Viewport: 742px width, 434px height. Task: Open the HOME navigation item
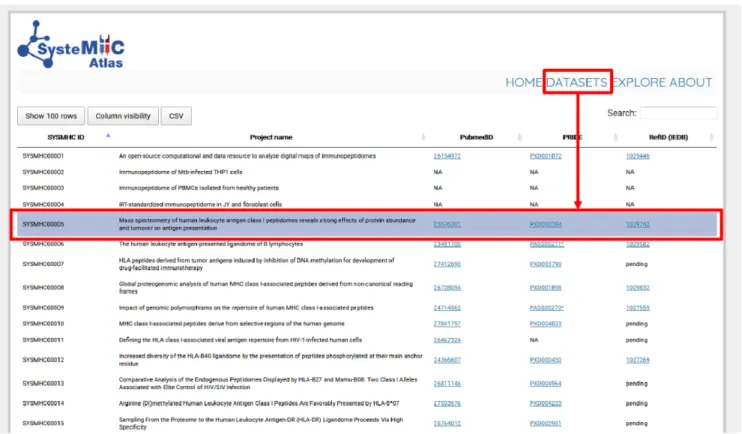pyautogui.click(x=523, y=82)
